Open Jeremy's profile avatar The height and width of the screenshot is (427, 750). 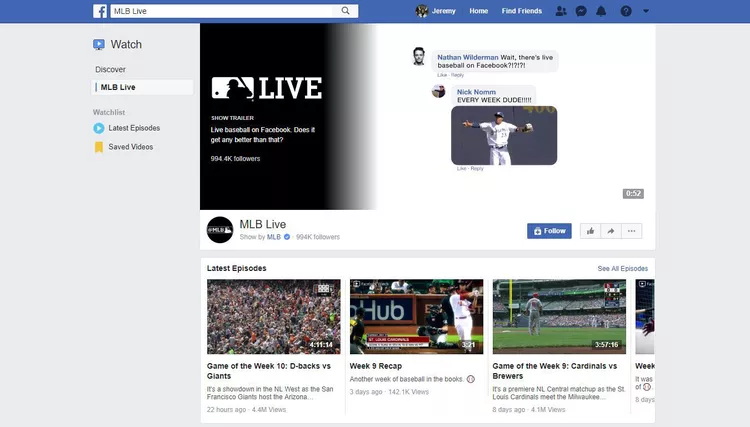(x=421, y=11)
